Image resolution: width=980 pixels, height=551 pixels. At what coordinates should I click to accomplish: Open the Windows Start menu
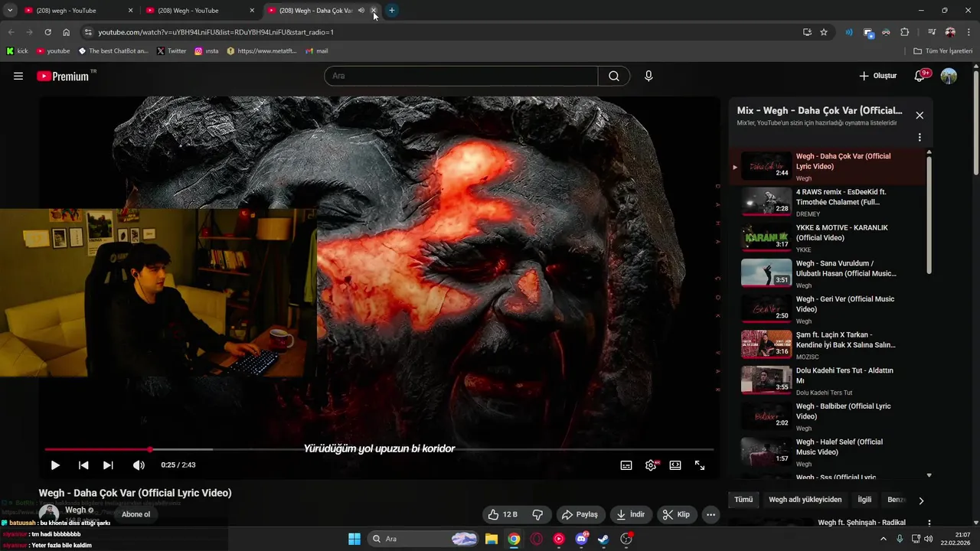pyautogui.click(x=354, y=539)
